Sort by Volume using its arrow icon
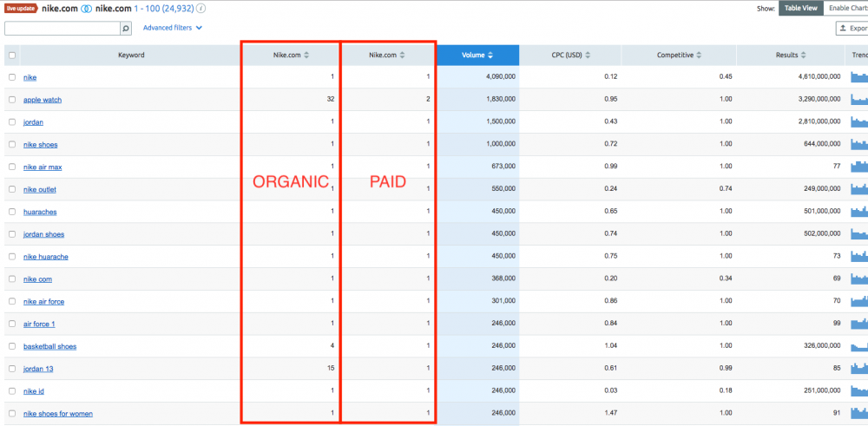This screenshot has width=868, height=426. pos(490,56)
